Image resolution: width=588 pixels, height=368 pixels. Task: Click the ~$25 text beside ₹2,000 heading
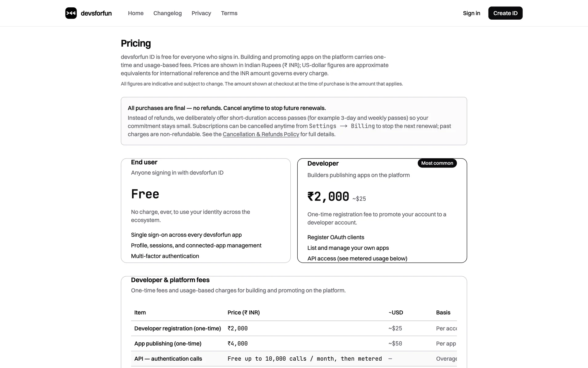pos(359,199)
